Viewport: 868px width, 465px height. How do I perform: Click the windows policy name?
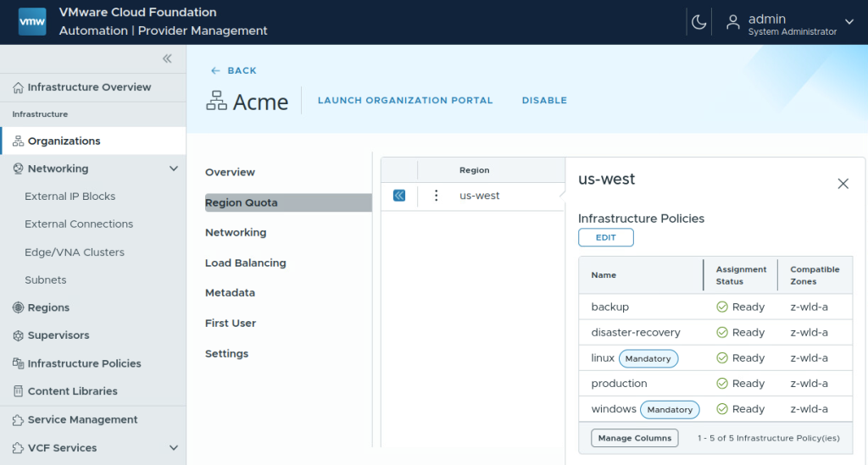tap(614, 408)
